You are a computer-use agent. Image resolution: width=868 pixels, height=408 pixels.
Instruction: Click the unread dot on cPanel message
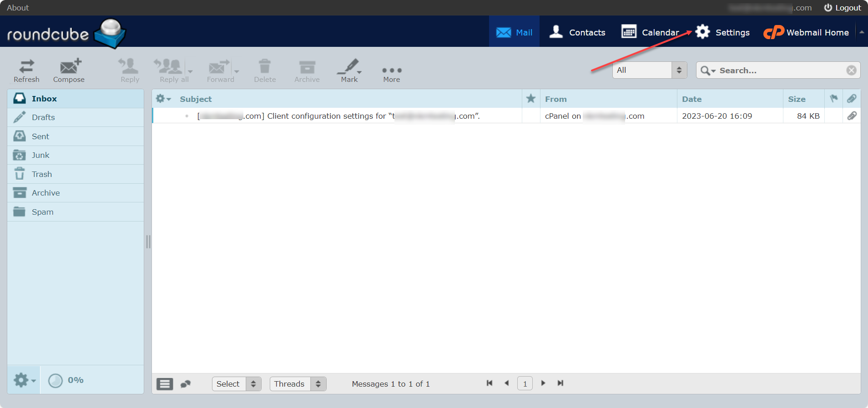point(187,116)
